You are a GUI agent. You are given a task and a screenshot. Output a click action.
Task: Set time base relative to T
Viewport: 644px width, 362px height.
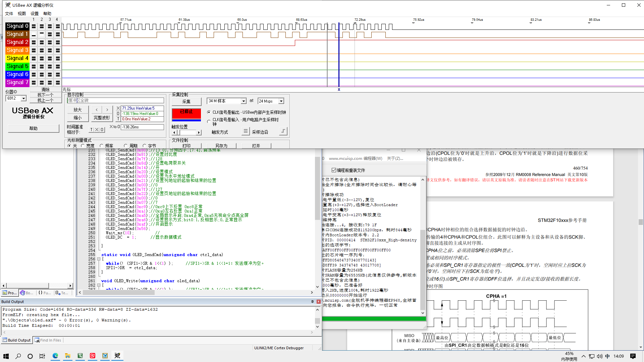pyautogui.click(x=91, y=130)
